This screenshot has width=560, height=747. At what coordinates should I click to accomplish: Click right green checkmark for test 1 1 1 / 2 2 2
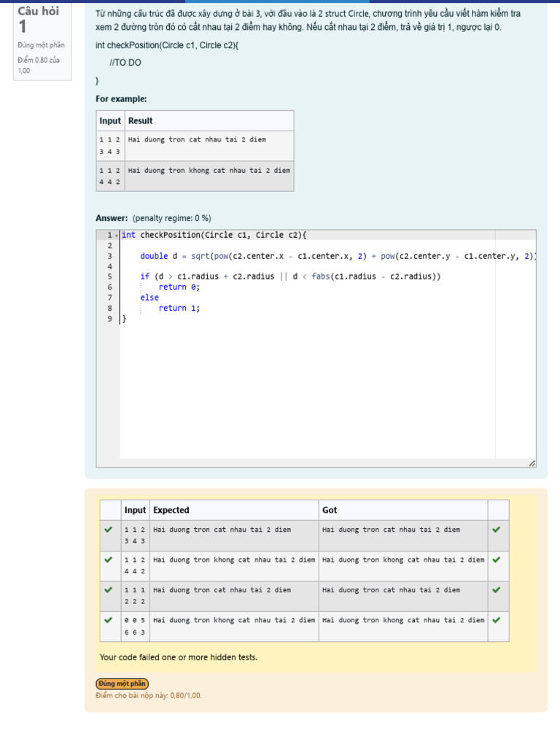tap(497, 589)
